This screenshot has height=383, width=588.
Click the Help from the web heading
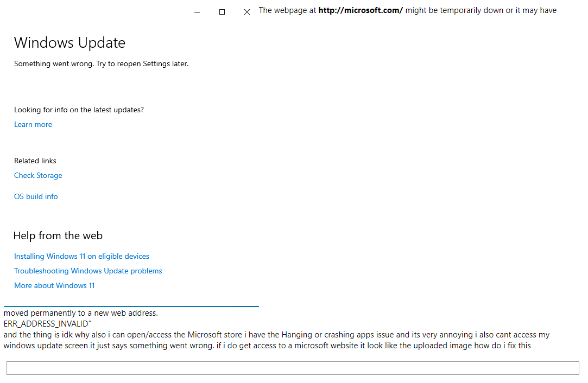point(58,235)
